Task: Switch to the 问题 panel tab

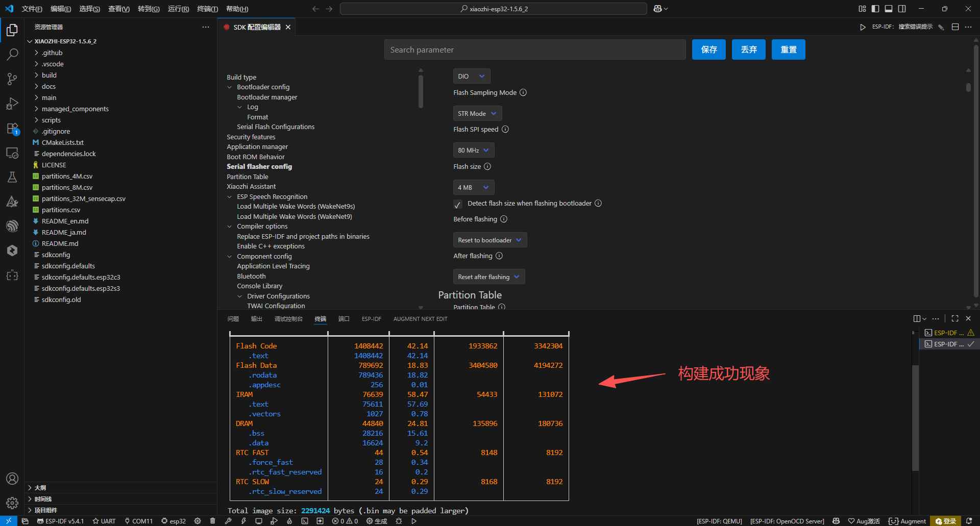Action: (233, 319)
